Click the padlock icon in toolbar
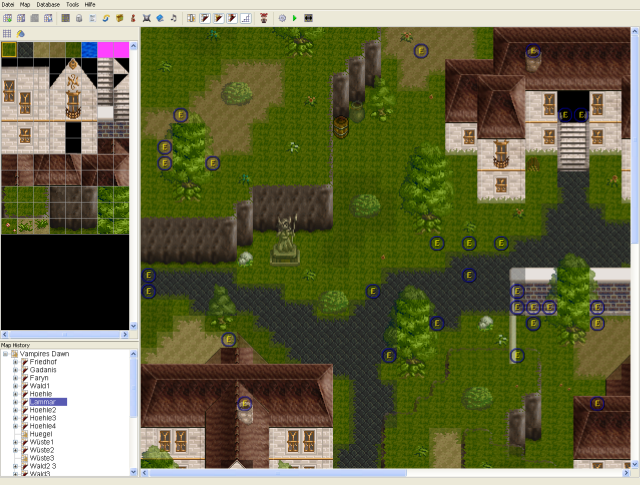Image resolution: width=640 pixels, height=485 pixels. [x=79, y=18]
